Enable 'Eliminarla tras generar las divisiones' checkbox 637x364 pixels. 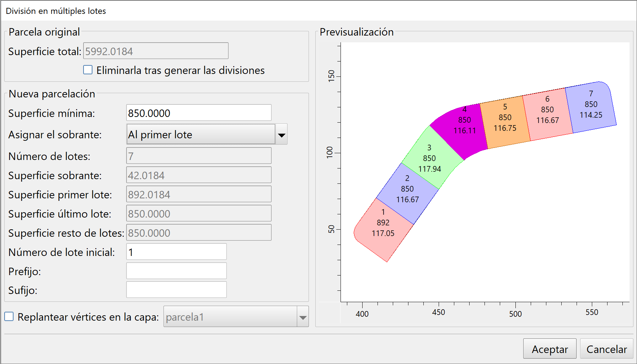88,70
